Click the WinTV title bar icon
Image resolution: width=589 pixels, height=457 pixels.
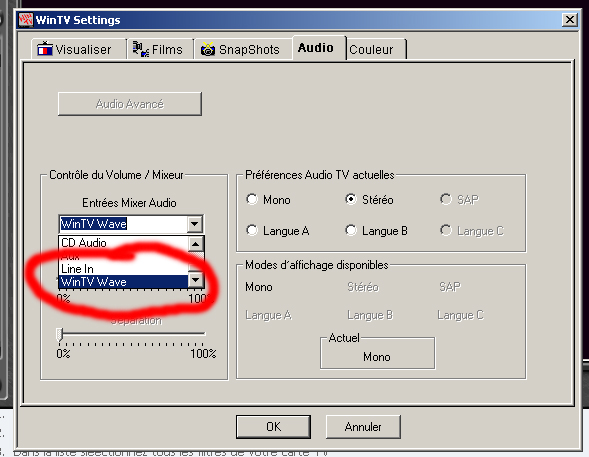[26, 20]
